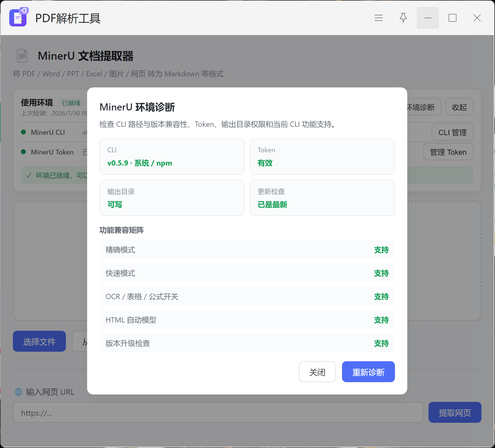Open the CLI 管理 button

[453, 132]
